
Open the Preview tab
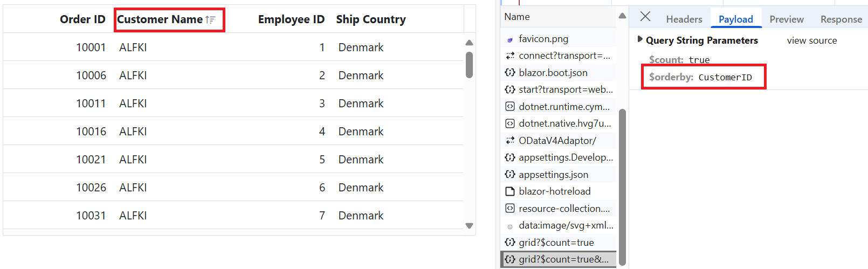(x=787, y=19)
